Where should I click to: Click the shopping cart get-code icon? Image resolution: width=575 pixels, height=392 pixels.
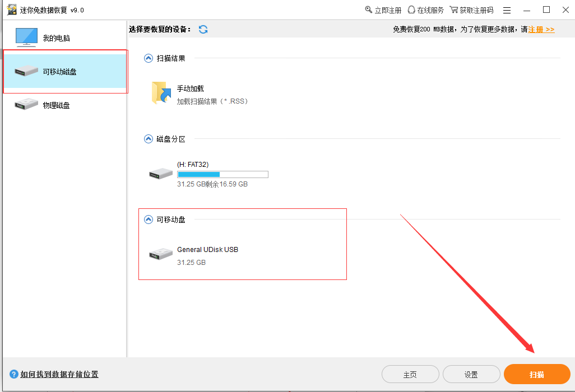pos(453,10)
